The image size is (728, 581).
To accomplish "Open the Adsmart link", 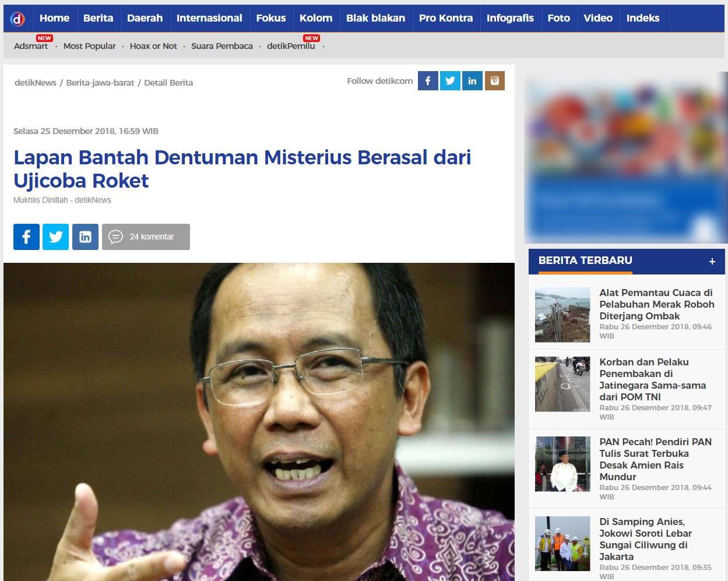I will click(31, 46).
